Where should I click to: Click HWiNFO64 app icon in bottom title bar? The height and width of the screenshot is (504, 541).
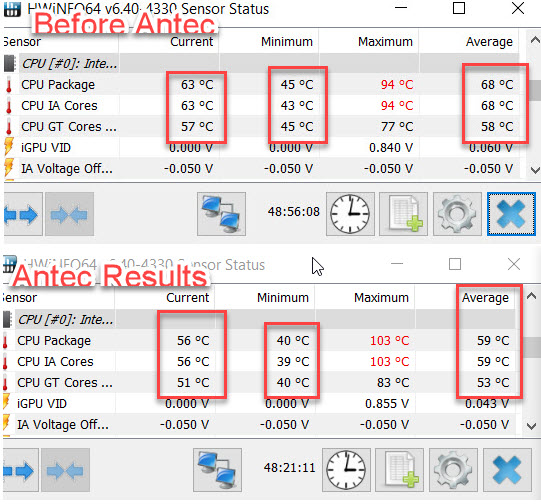(x=10, y=265)
